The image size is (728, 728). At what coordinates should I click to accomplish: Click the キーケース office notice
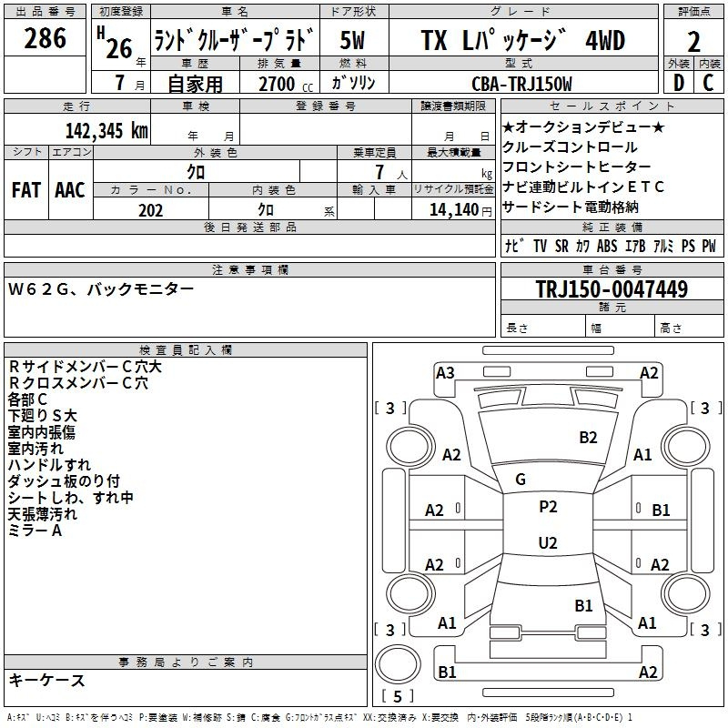pos(46,680)
